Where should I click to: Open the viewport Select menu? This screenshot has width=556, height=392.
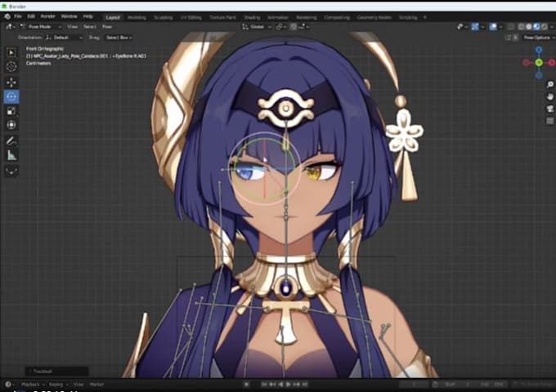coord(90,27)
